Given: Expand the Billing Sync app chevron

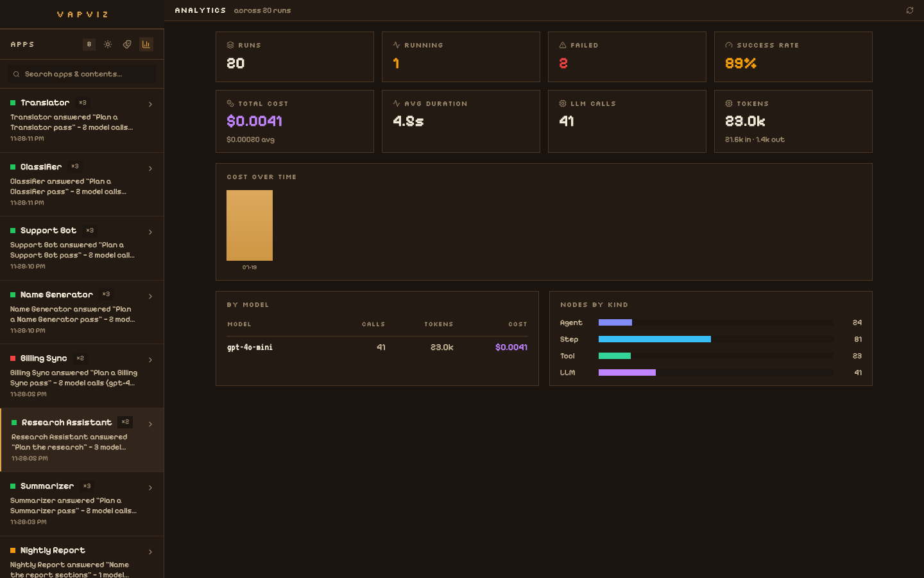Looking at the screenshot, I should coord(150,360).
